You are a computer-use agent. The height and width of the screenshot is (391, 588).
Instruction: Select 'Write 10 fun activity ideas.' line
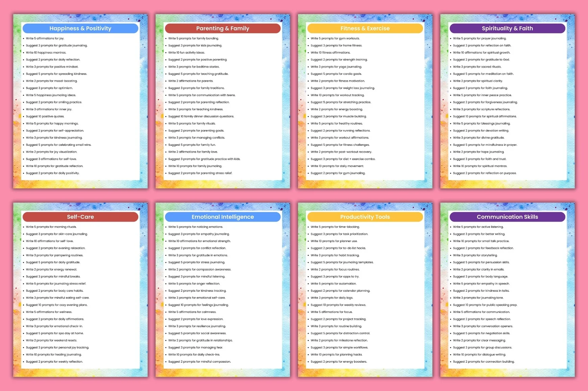tap(187, 53)
